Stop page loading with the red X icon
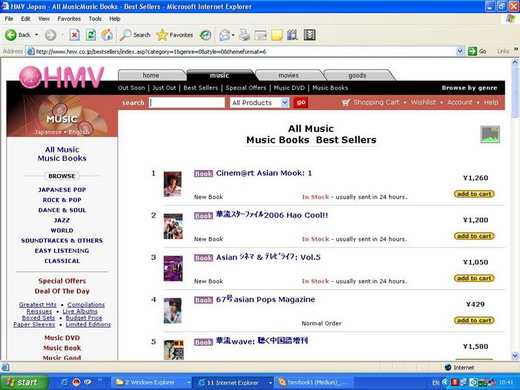520x390 pixels. [75, 35]
